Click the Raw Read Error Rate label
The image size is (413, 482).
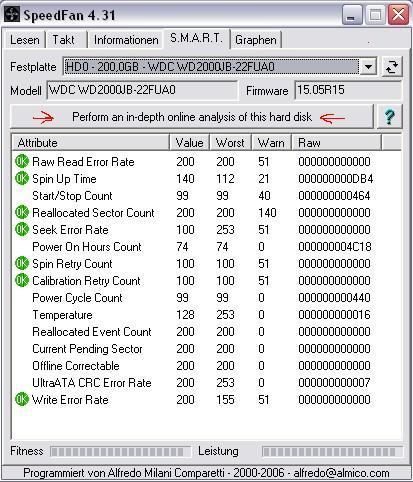tap(83, 162)
